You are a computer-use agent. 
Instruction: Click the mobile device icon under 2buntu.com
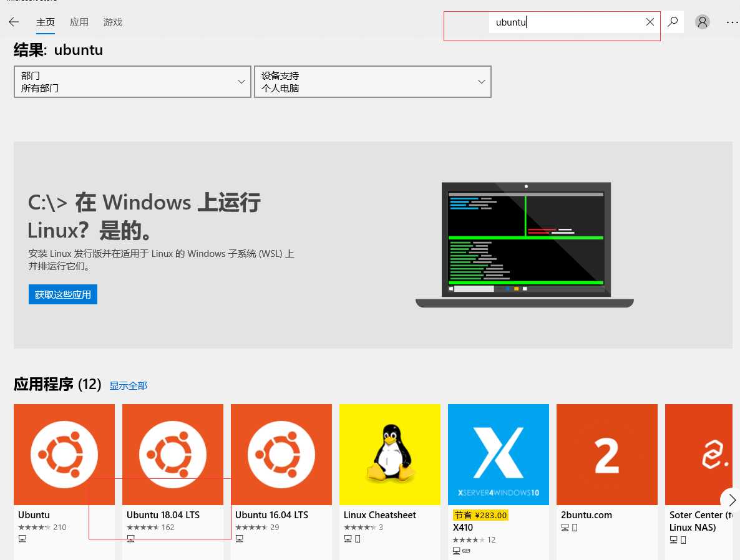(575, 527)
